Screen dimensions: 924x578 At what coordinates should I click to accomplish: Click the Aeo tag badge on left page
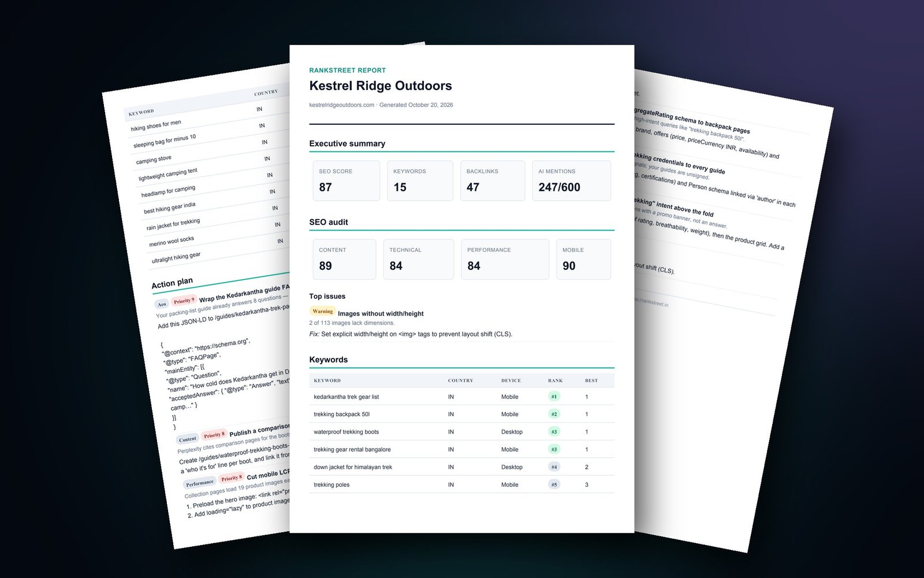(162, 304)
